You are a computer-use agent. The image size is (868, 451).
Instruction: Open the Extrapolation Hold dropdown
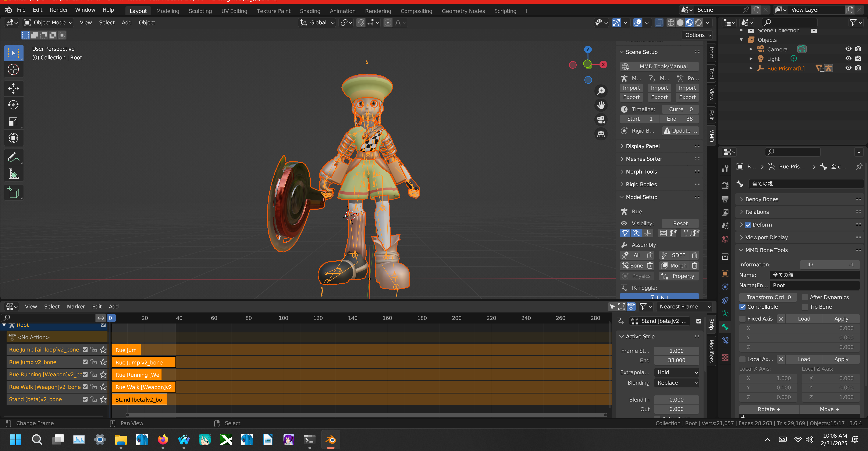coord(677,373)
